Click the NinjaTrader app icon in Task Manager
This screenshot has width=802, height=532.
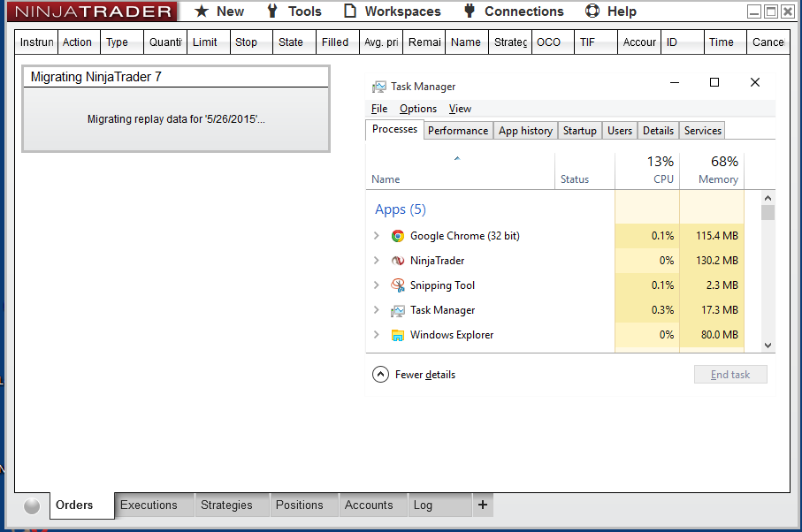(x=397, y=261)
